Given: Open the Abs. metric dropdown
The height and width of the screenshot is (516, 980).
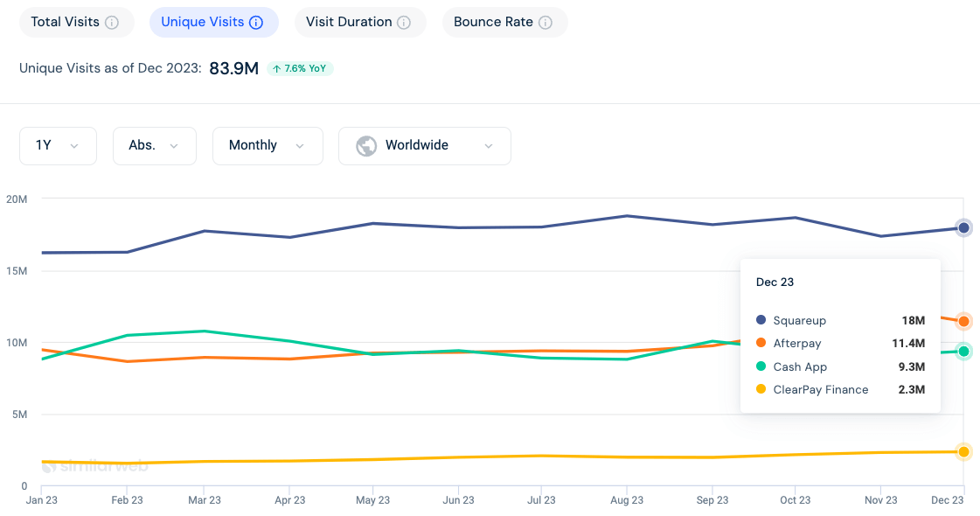Looking at the screenshot, I should pyautogui.click(x=154, y=146).
